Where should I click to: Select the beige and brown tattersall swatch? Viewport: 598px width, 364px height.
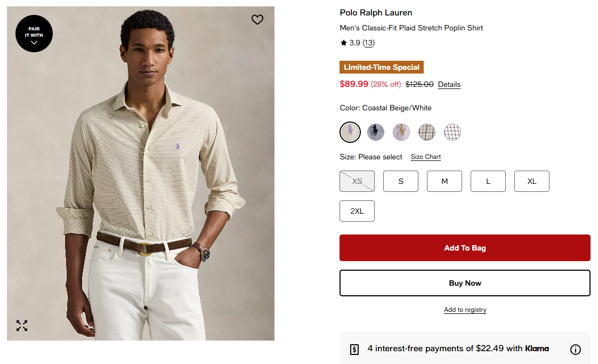pos(427,132)
